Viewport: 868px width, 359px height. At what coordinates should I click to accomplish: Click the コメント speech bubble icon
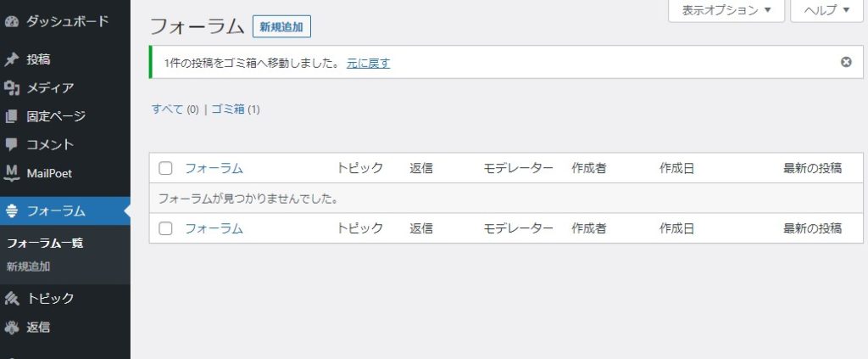pos(12,144)
